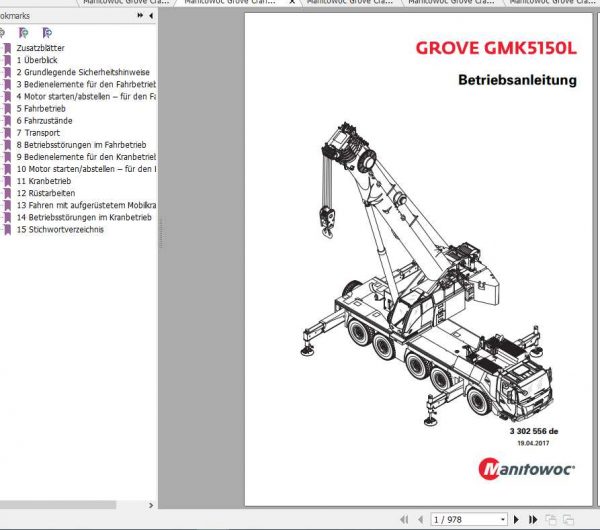Go to bookmark 5 Fahrbetrieb
Viewport: 600px width, 530px height.
pos(41,109)
